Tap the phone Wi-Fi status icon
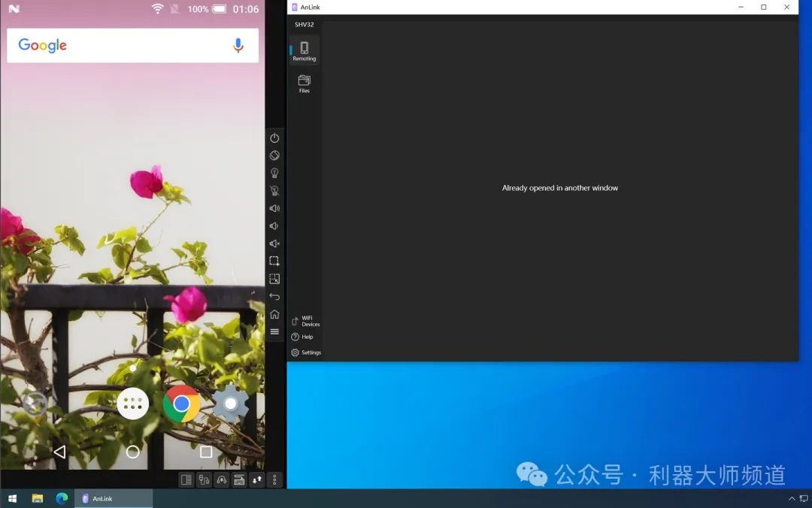Screen dimensions: 812x508 (x=157, y=9)
